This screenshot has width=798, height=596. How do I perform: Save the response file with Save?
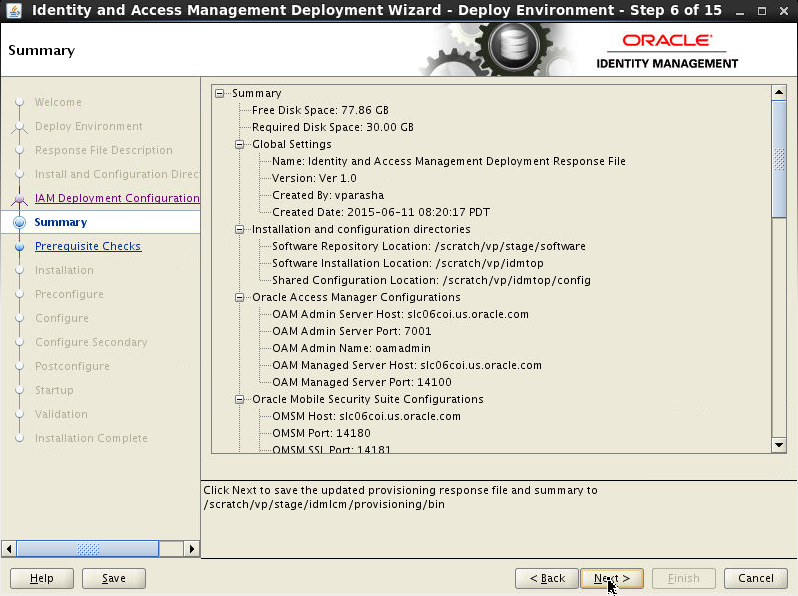113,578
